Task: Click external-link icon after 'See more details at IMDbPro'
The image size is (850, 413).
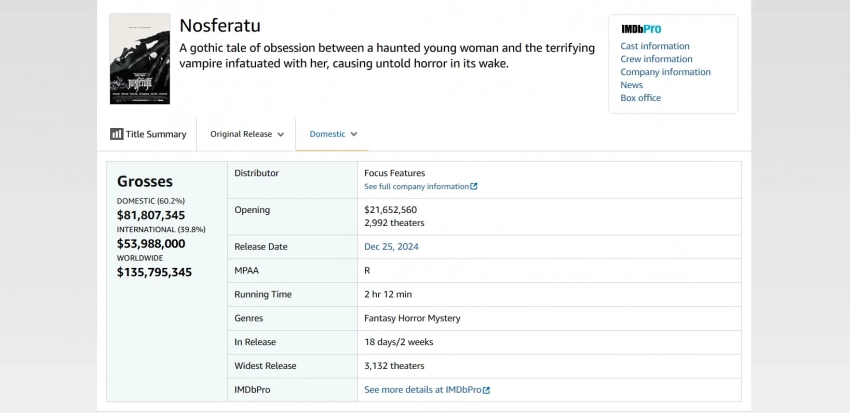Action: click(x=486, y=390)
